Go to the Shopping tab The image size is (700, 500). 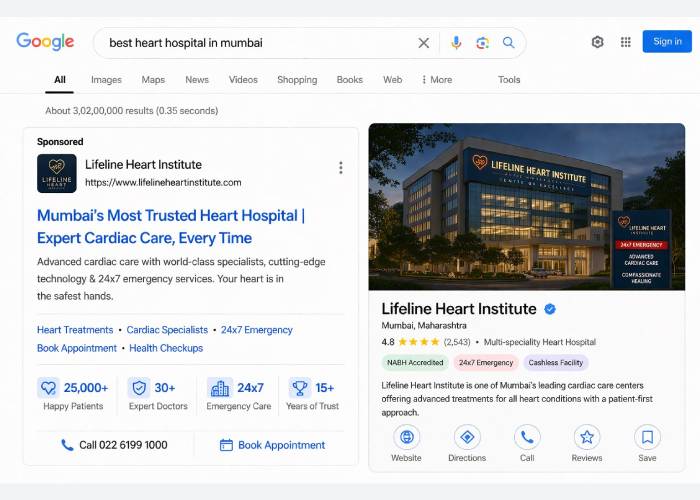coord(297,80)
